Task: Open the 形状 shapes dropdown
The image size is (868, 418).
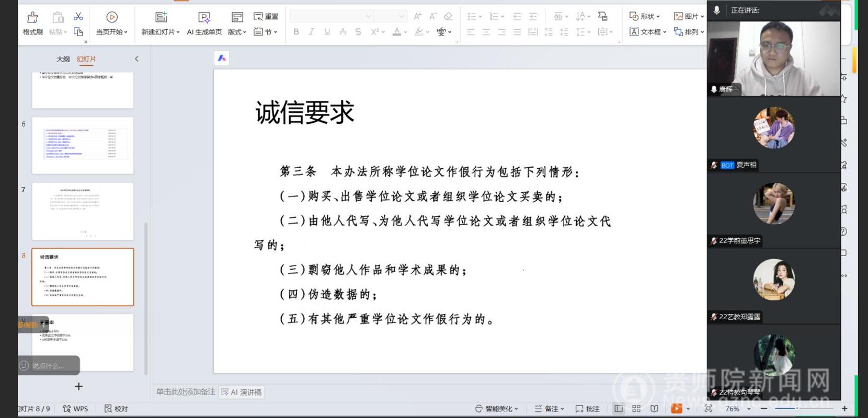Action: coord(645,17)
